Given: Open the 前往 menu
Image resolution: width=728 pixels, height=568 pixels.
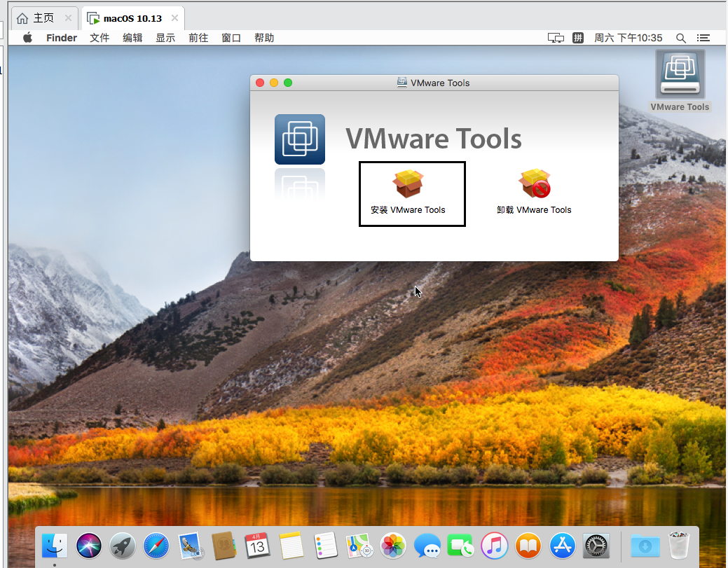Looking at the screenshot, I should (199, 38).
